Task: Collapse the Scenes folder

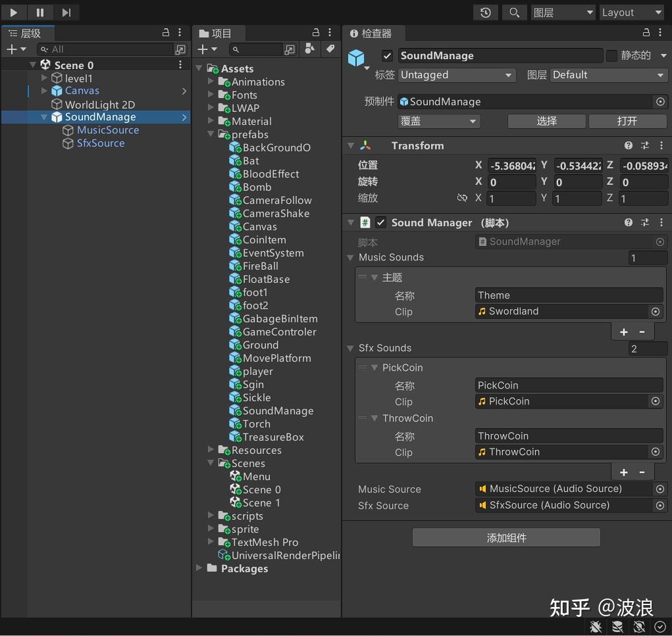Action: [211, 462]
